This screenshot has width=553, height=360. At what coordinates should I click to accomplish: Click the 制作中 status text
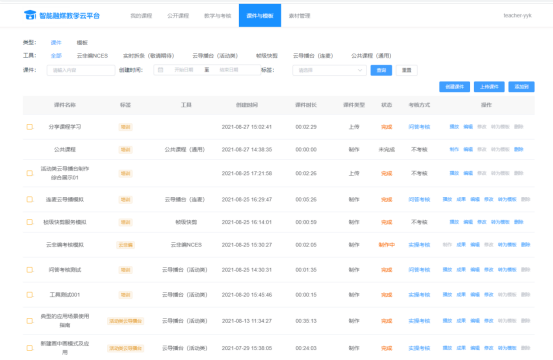[x=387, y=245]
